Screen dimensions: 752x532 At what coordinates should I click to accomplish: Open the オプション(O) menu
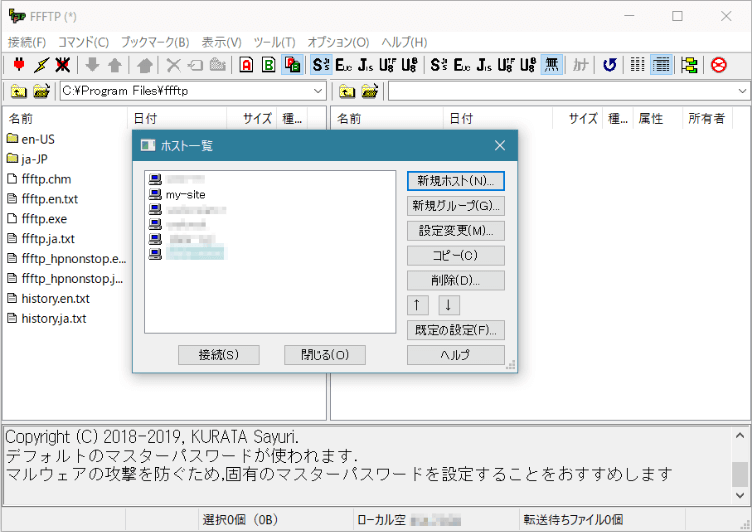(x=338, y=42)
